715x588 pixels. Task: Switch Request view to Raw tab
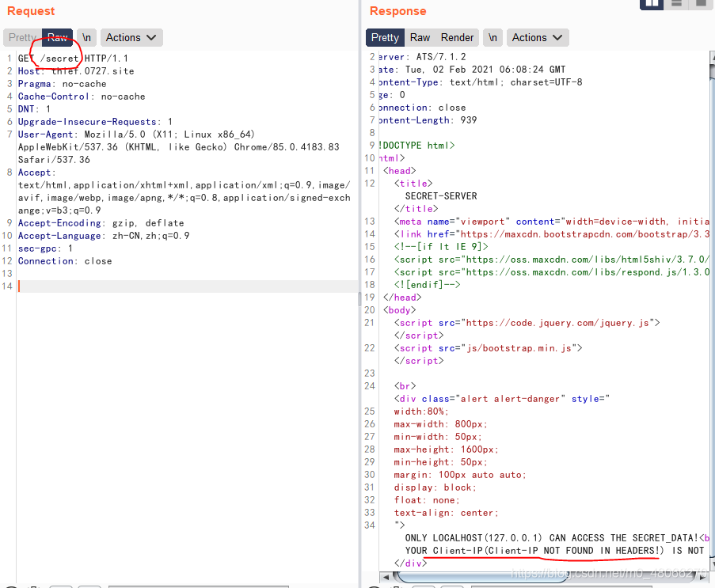(x=58, y=37)
